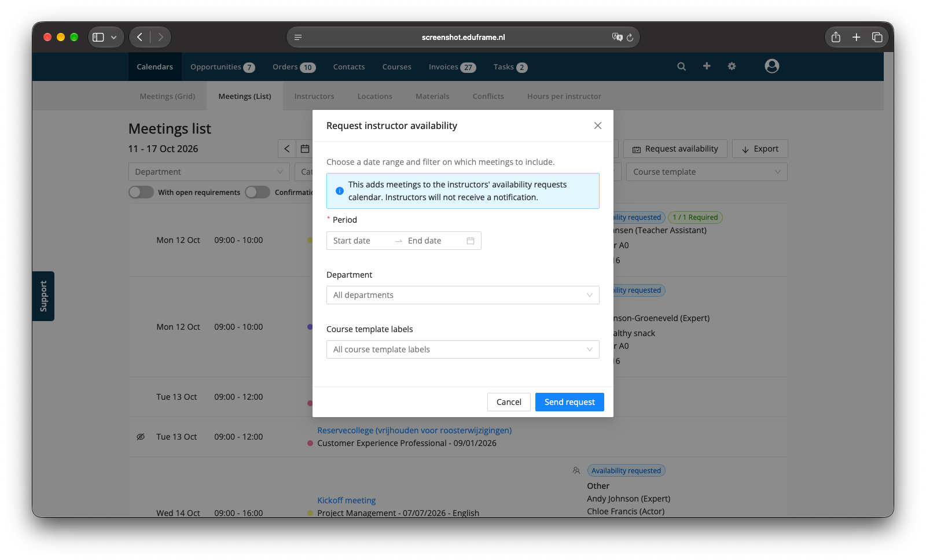Open the Invoices menu item

coord(452,67)
